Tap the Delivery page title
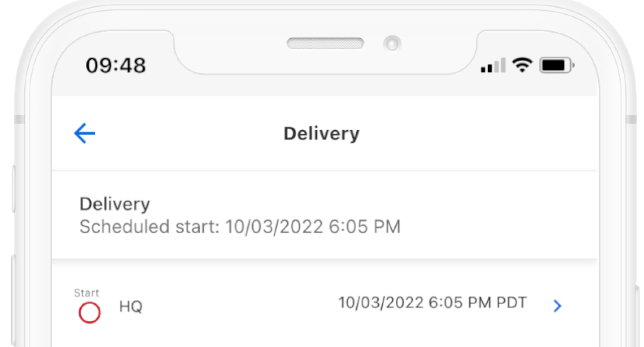The height and width of the screenshot is (347, 644). (x=321, y=134)
